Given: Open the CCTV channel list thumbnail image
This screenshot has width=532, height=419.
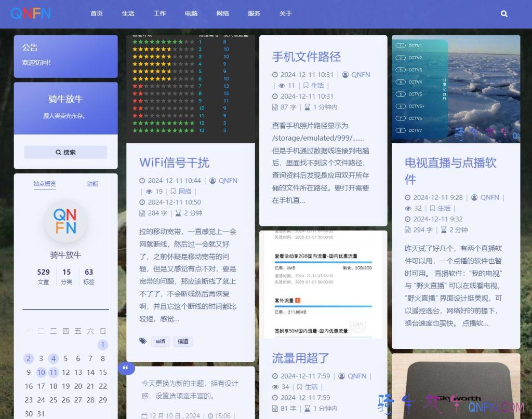Looking at the screenshot, I should click(x=456, y=89).
